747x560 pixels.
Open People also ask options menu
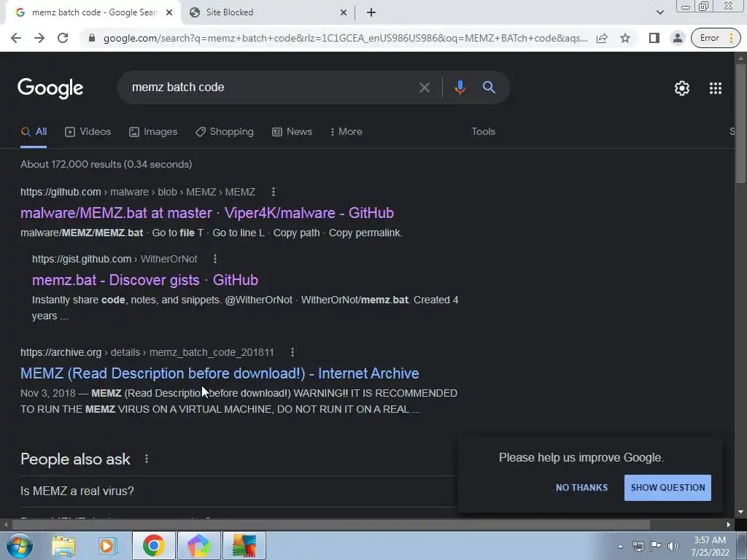146,459
